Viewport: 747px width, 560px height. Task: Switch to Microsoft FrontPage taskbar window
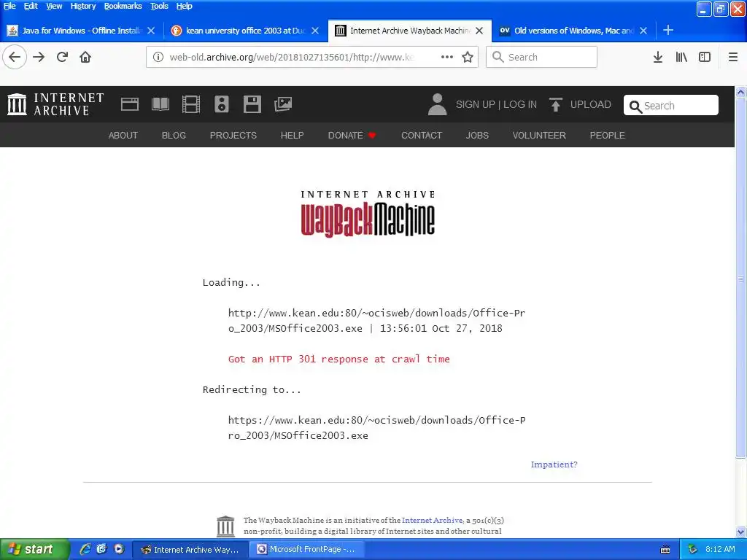pyautogui.click(x=307, y=549)
